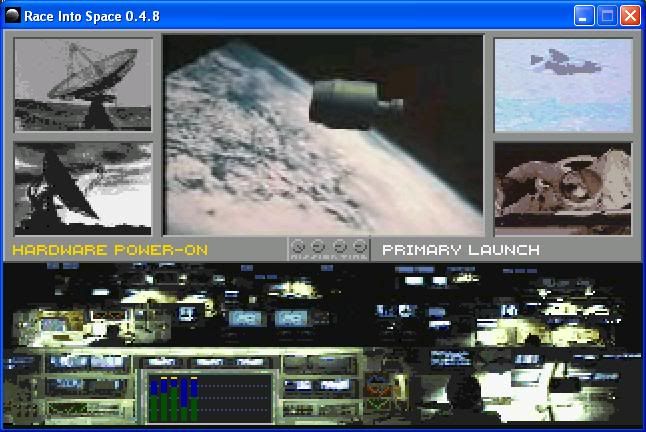646x432 pixels.
Task: Click the satellite dish thumbnail
Action: [x=83, y=85]
